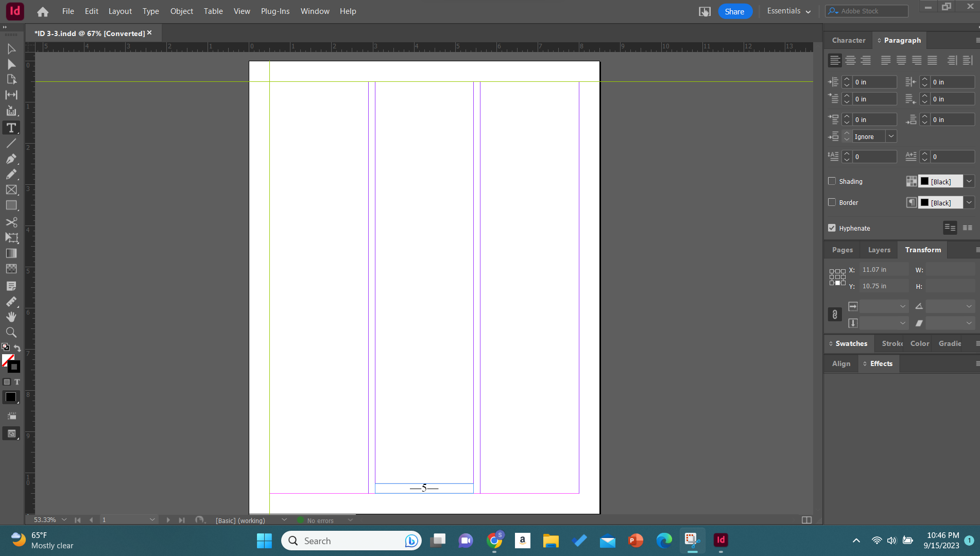Image resolution: width=980 pixels, height=556 pixels.
Task: Expand the No errors preflight menu
Action: coord(350,520)
